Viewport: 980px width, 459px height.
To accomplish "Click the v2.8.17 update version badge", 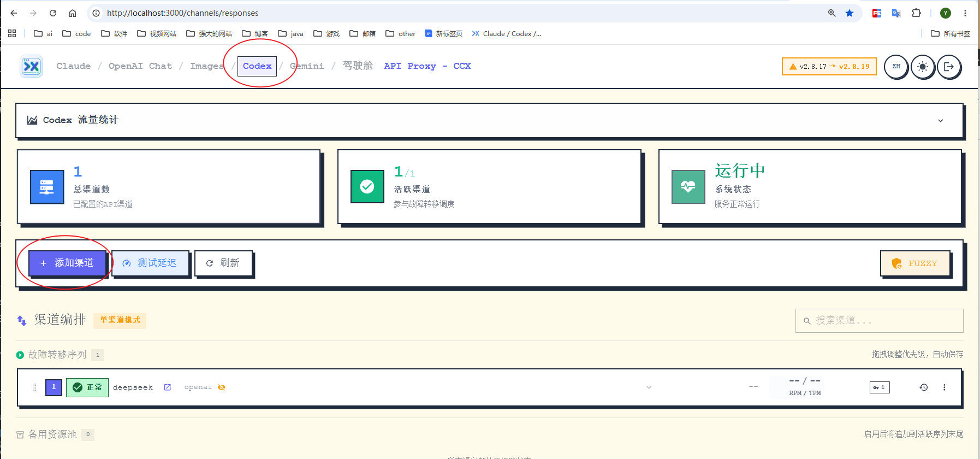I will click(x=829, y=67).
